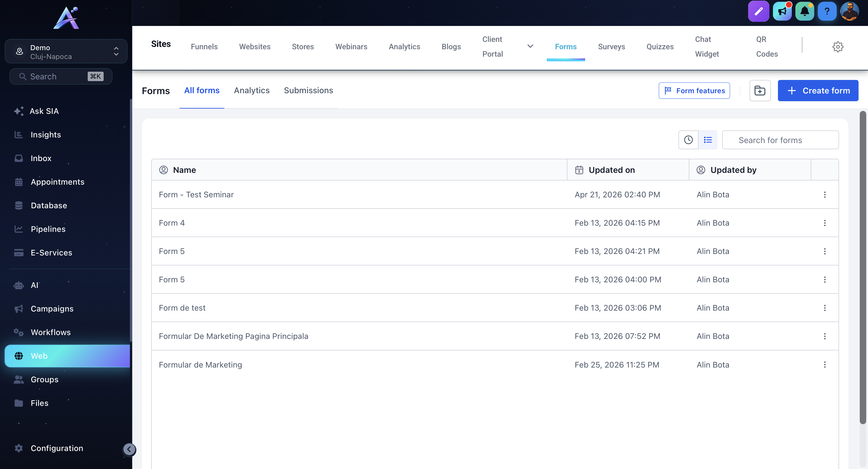868x469 pixels.
Task: Open the Sites Analytics tab
Action: (404, 47)
